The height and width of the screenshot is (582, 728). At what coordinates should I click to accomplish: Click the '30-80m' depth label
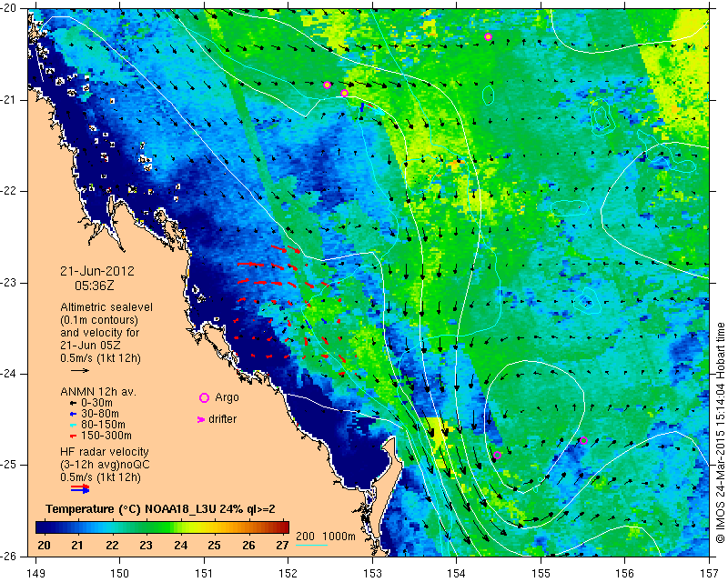100,414
